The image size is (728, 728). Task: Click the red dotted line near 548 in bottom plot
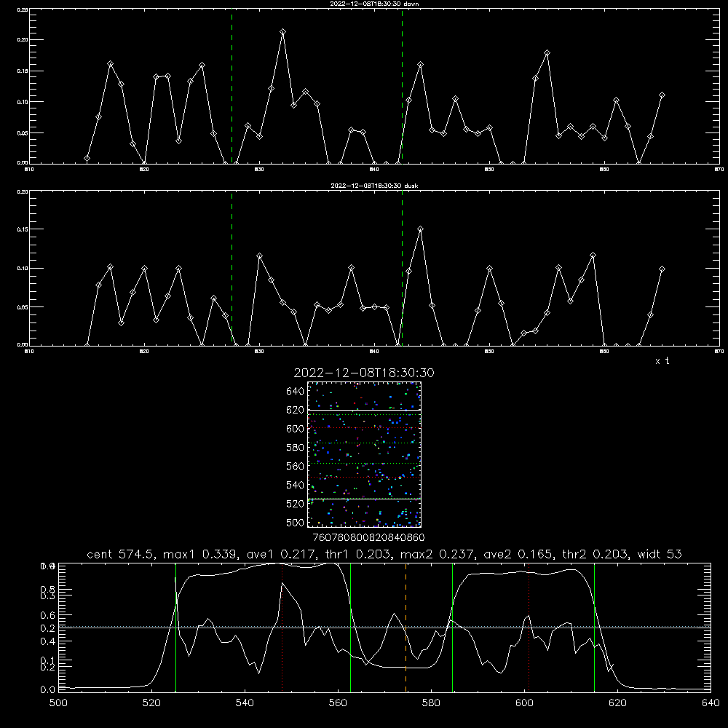282,628
